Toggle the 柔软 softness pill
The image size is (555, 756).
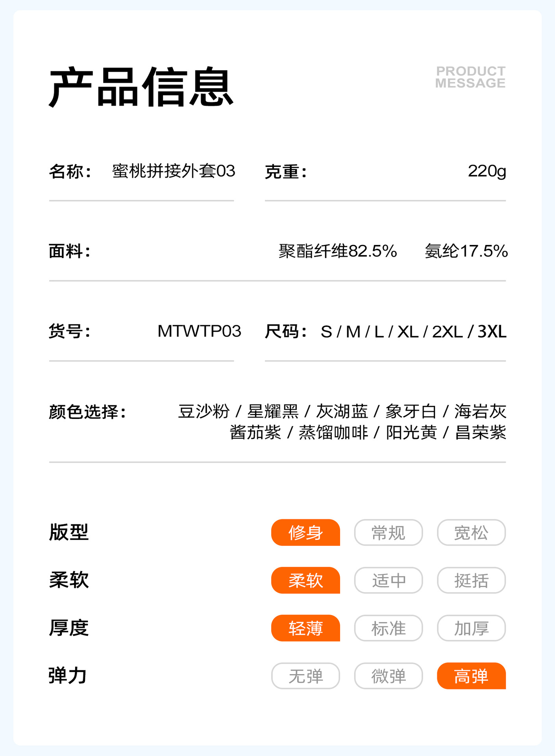coord(305,580)
